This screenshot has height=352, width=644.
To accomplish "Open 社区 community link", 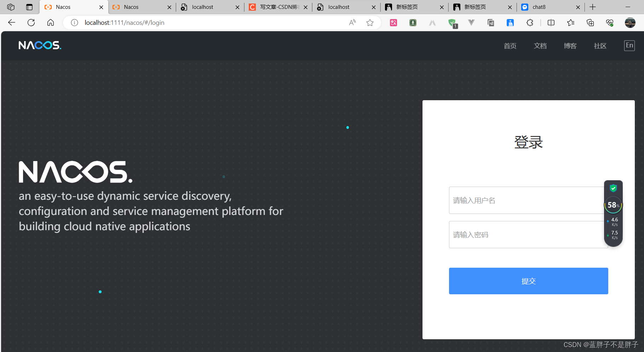I will pyautogui.click(x=600, y=46).
